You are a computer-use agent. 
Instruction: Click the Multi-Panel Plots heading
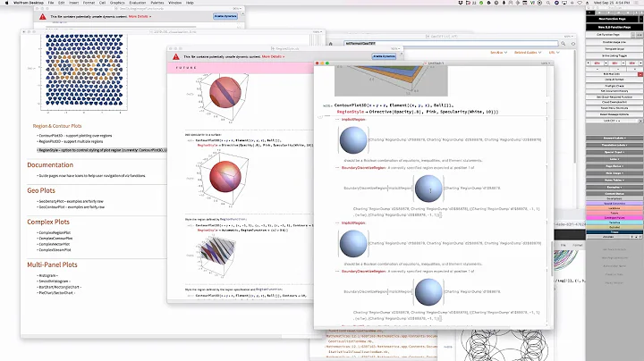click(x=52, y=264)
